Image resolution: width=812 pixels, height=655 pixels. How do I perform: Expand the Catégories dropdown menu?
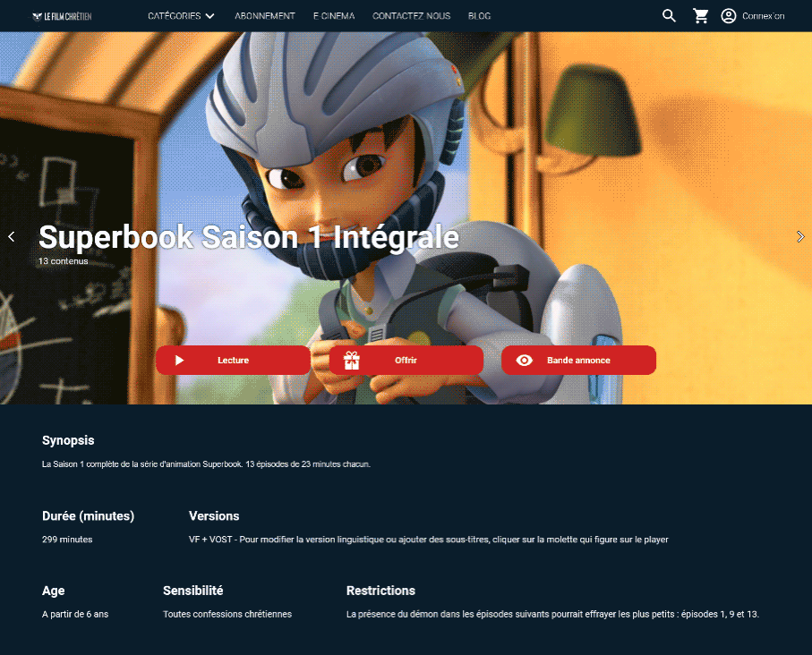(x=181, y=16)
